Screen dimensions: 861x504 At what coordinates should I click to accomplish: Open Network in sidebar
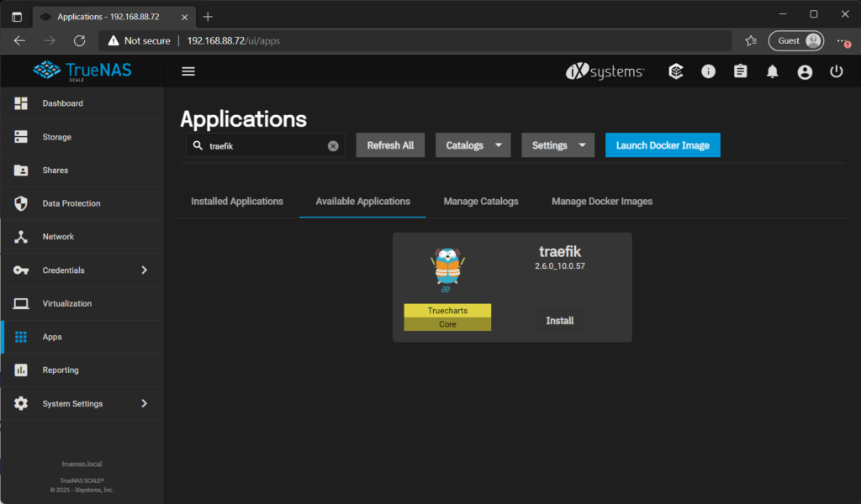click(x=82, y=236)
